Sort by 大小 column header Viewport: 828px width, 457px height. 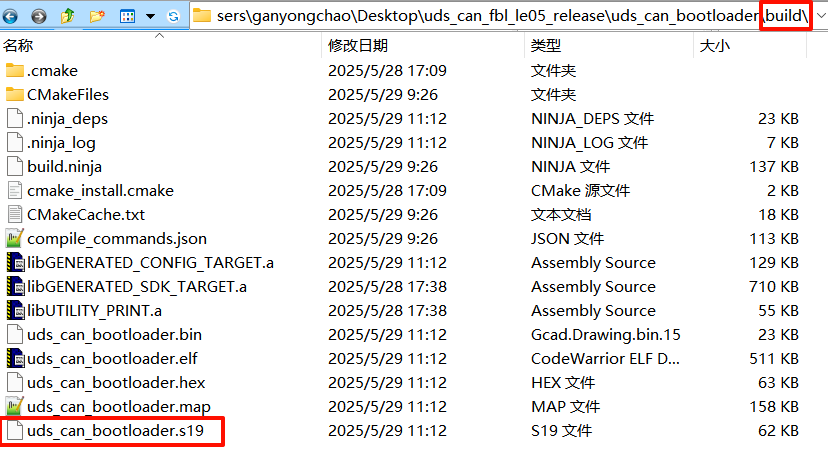(x=750, y=46)
